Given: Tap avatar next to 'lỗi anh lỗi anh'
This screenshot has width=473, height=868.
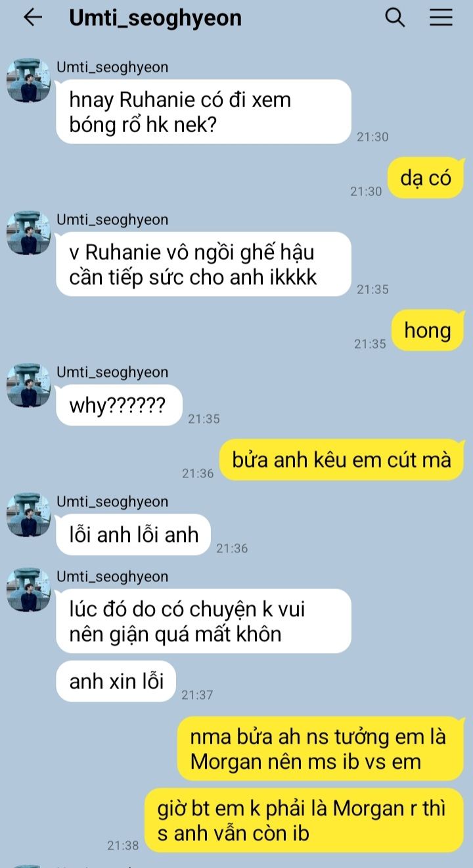Looking at the screenshot, I should tap(28, 515).
